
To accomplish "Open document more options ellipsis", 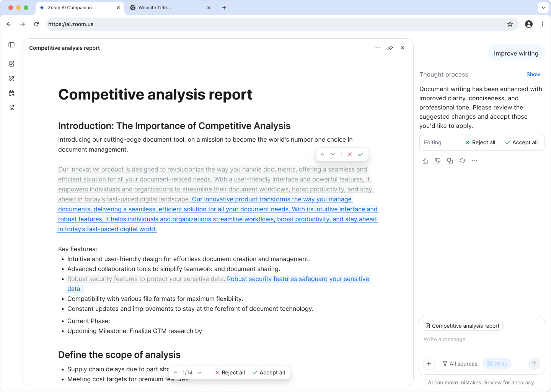I will (x=378, y=48).
